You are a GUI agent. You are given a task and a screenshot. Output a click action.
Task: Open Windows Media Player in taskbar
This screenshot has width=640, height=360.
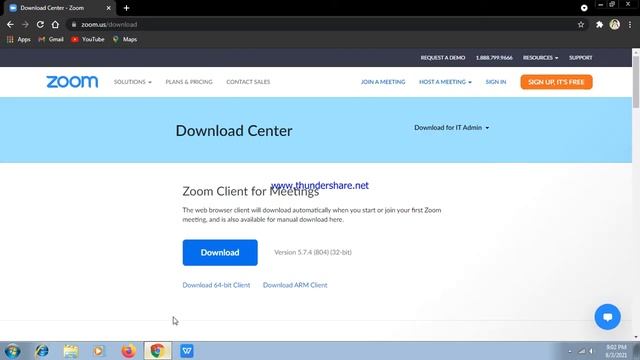click(x=99, y=351)
